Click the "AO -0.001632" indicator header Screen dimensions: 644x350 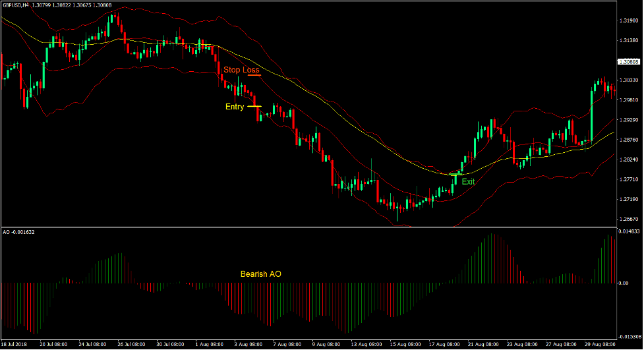click(19, 233)
